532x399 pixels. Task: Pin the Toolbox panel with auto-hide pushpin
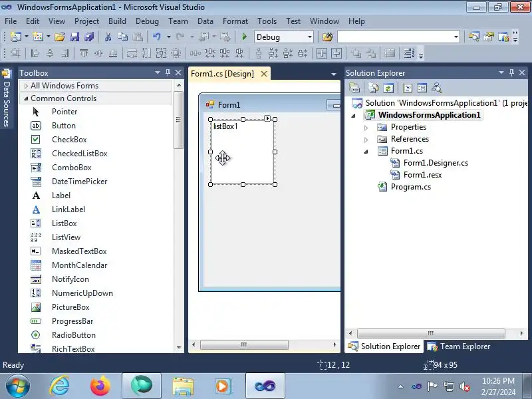pyautogui.click(x=168, y=72)
